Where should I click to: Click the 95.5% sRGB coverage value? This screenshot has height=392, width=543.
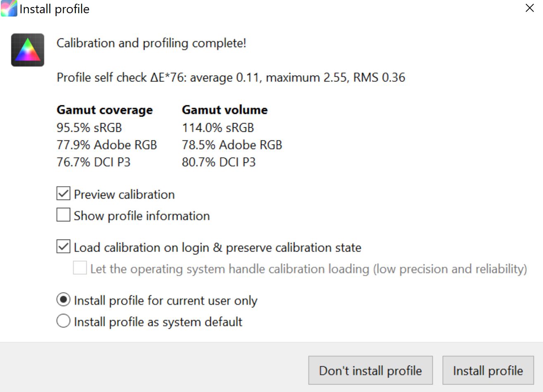click(89, 128)
